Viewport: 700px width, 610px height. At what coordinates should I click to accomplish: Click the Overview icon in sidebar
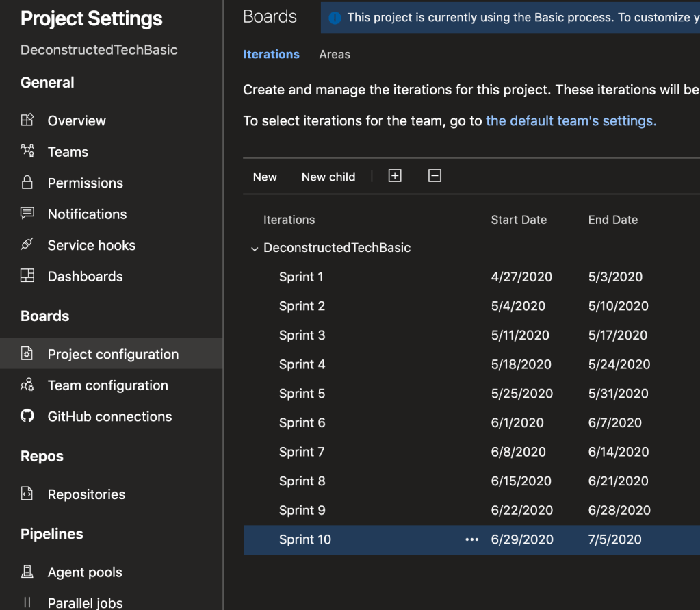tap(27, 120)
